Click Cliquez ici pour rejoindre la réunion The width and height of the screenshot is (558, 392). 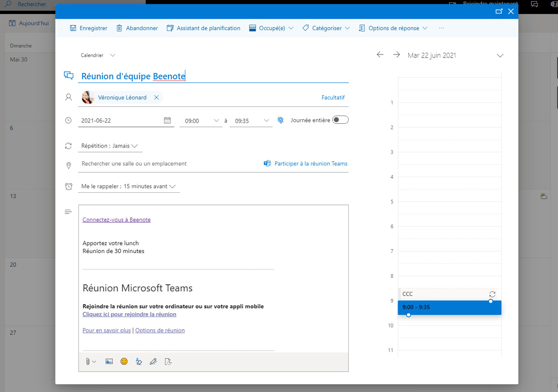click(129, 314)
